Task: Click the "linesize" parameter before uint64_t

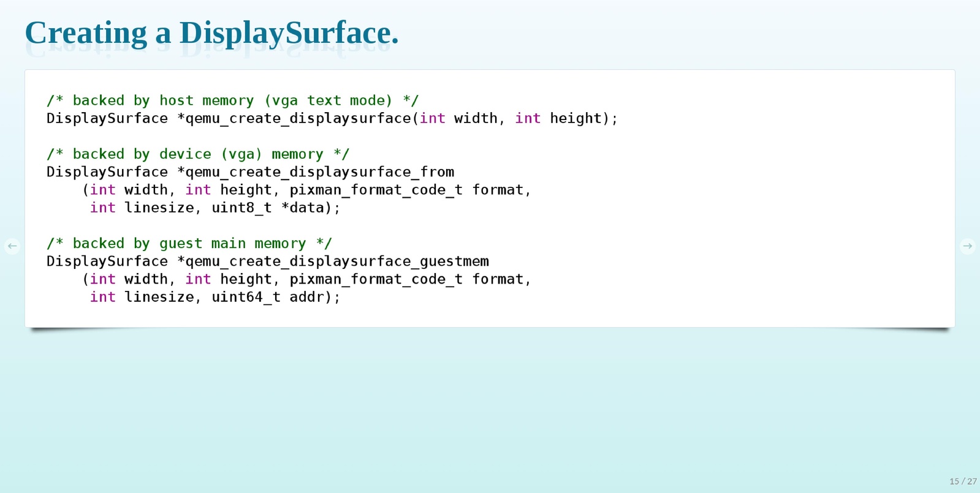Action: (159, 297)
